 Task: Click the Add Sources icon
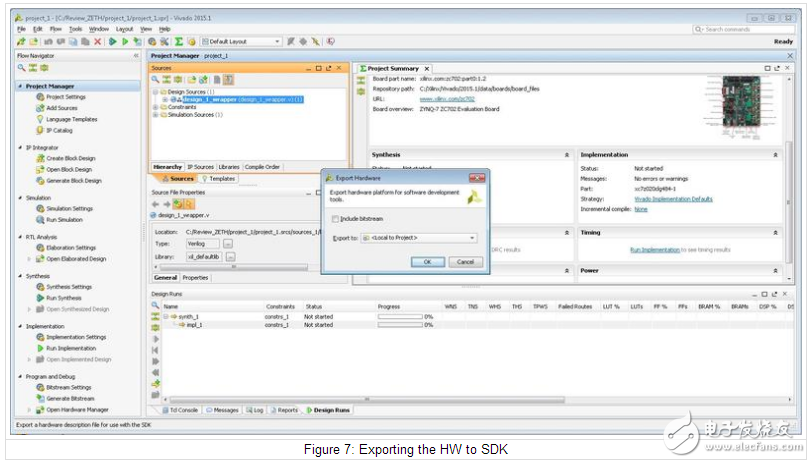click(x=40, y=108)
